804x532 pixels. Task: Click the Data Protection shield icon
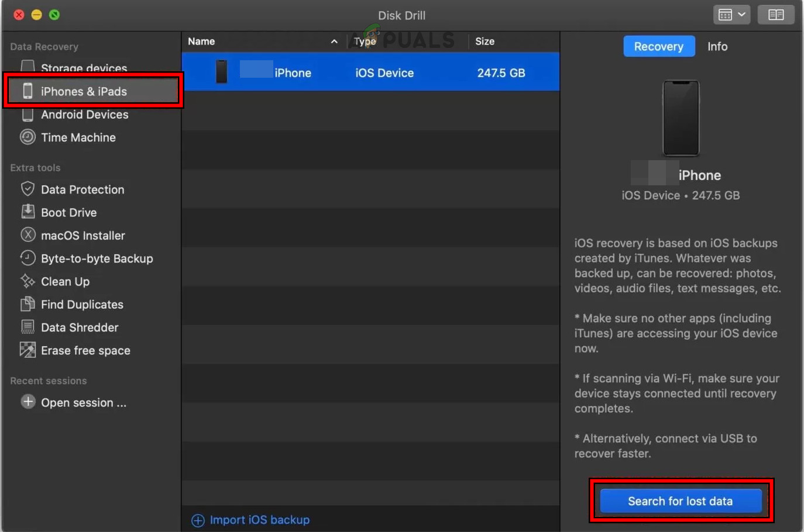pos(28,189)
